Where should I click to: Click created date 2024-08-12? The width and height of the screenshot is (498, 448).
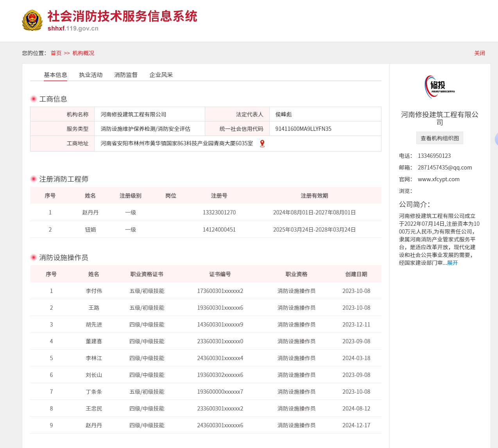coord(356,409)
